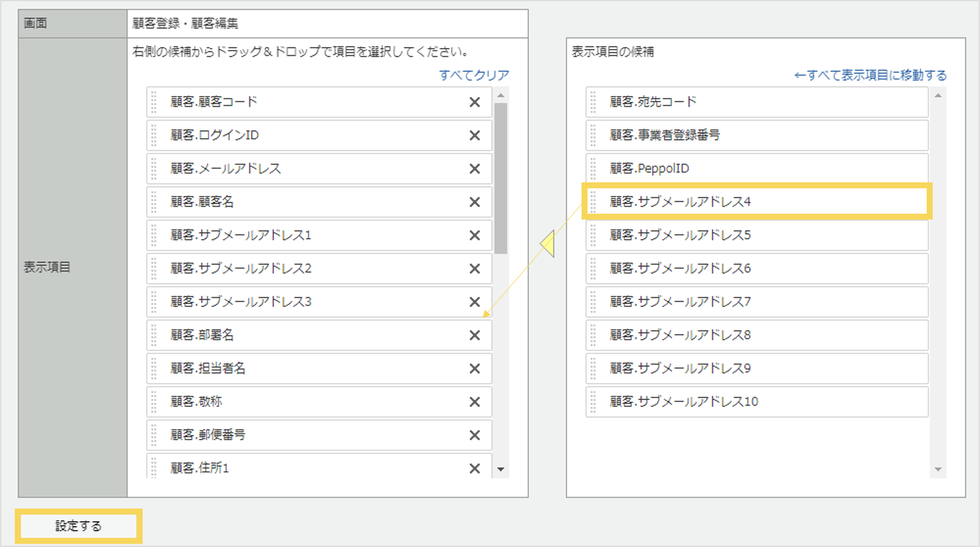This screenshot has width=980, height=547.
Task: Remove 顧客.顧客コード with its X icon
Action: [474, 102]
